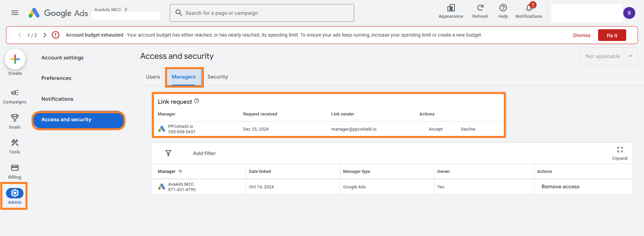
Task: Go to next notification alert
Action: [x=45, y=35]
